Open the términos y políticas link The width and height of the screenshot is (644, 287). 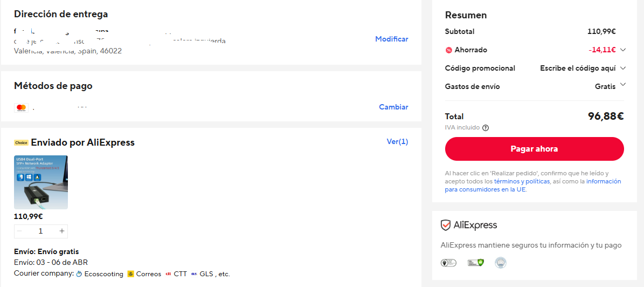pos(522,182)
